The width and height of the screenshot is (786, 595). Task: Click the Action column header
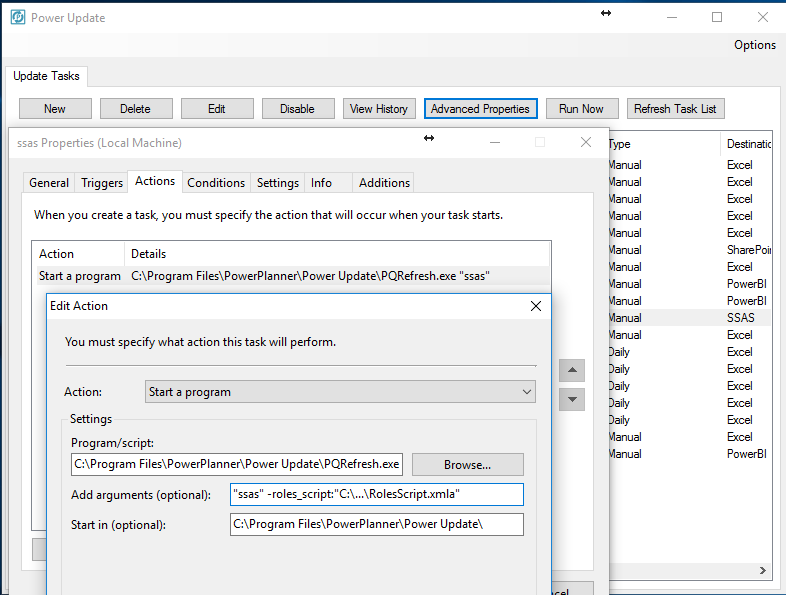pos(79,254)
